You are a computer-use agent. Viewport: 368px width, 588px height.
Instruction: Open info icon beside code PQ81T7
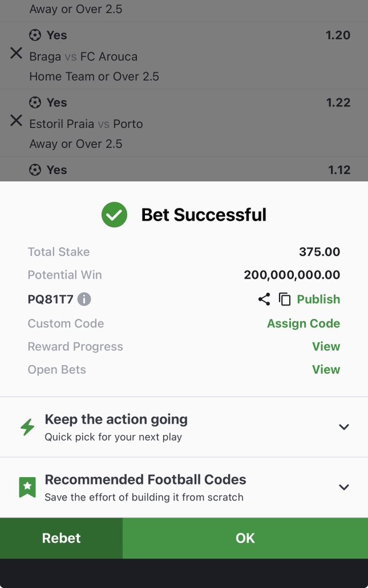pos(84,299)
